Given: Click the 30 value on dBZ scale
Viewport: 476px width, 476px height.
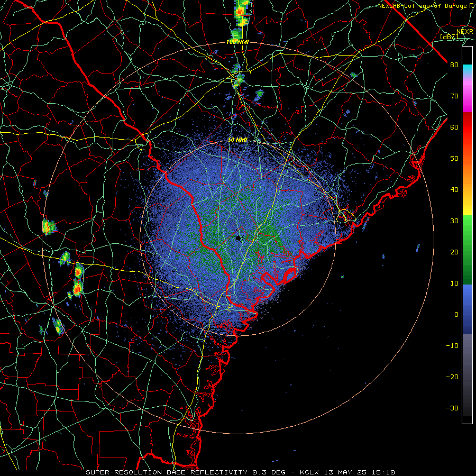Looking at the screenshot, I should click(x=454, y=221).
